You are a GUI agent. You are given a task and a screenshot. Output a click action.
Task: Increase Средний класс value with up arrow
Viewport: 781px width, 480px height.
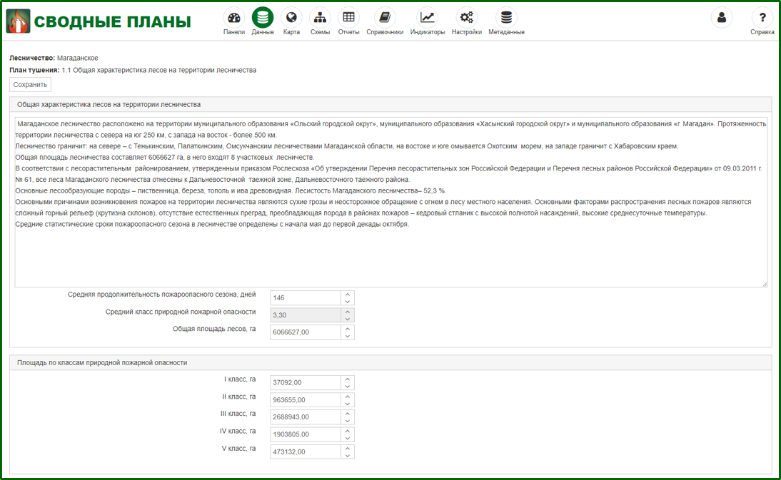tap(348, 312)
